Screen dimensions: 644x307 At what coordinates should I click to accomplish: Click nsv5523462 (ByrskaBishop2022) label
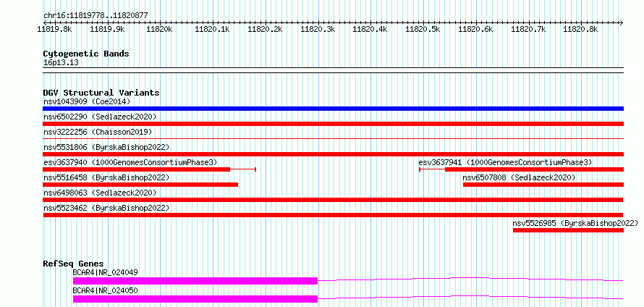(106, 208)
